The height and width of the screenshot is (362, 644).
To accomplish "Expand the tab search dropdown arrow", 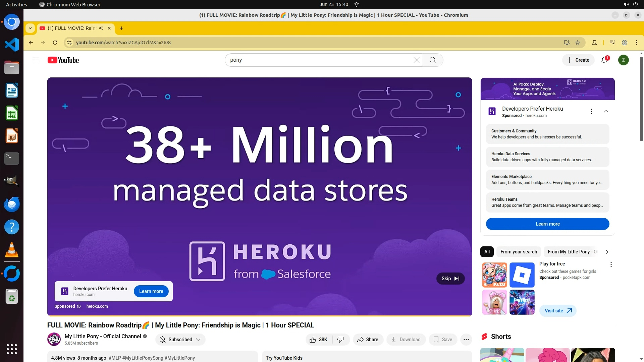I will pos(30,28).
